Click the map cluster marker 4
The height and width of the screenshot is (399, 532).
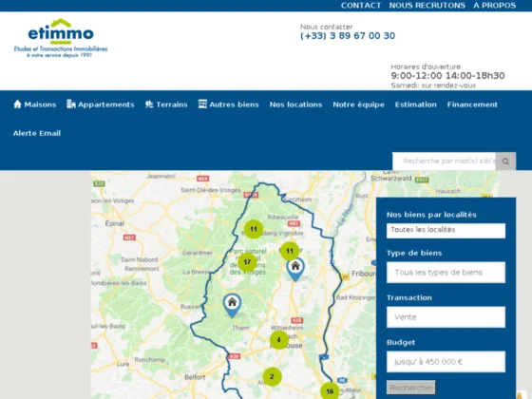279,340
